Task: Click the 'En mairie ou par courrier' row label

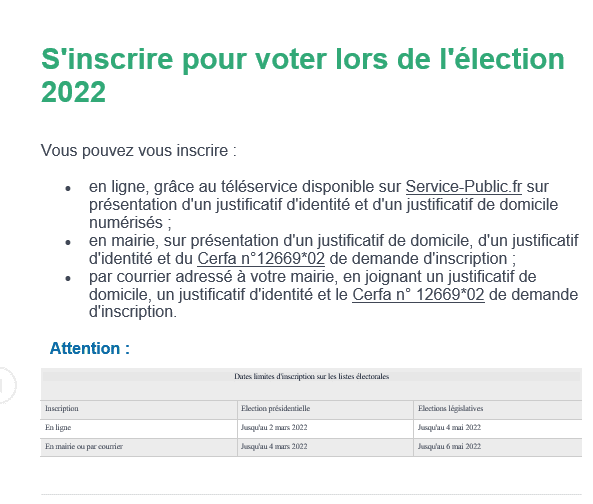Action: pos(84,446)
